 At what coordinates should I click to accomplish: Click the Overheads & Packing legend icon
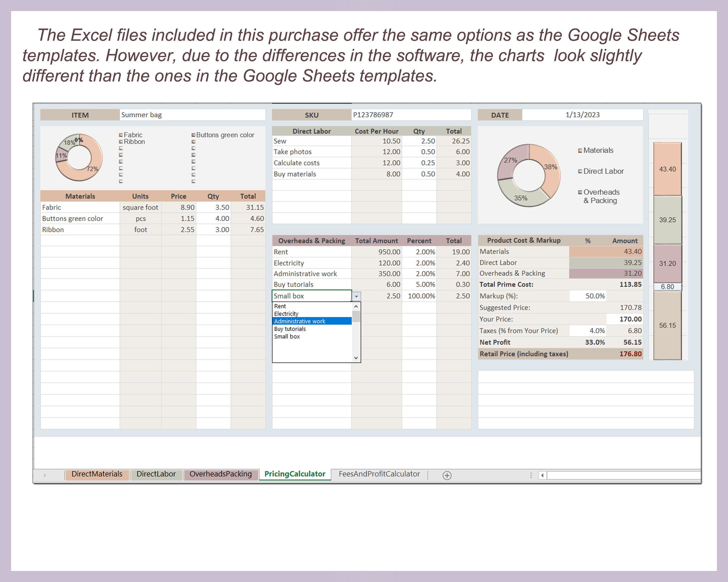point(580,192)
